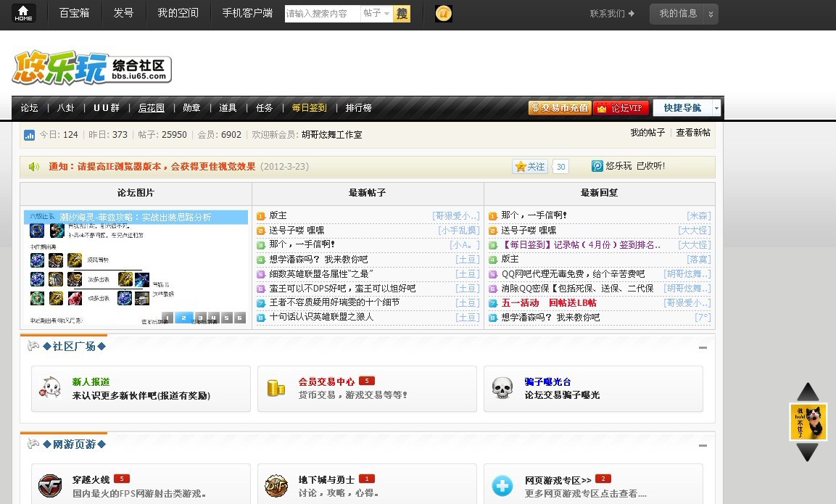Click the gold coins icon for 会员交易中心
836x504 pixels.
[x=276, y=388]
